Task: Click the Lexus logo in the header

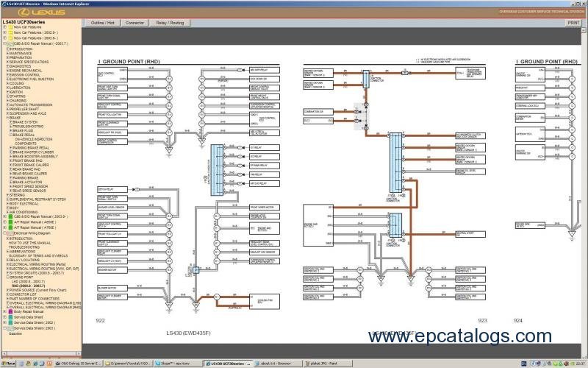Action: (41, 13)
